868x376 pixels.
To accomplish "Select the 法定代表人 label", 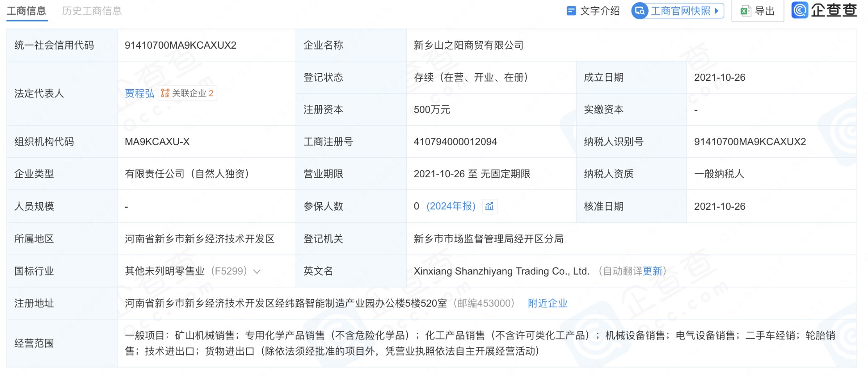I will 39,93.
